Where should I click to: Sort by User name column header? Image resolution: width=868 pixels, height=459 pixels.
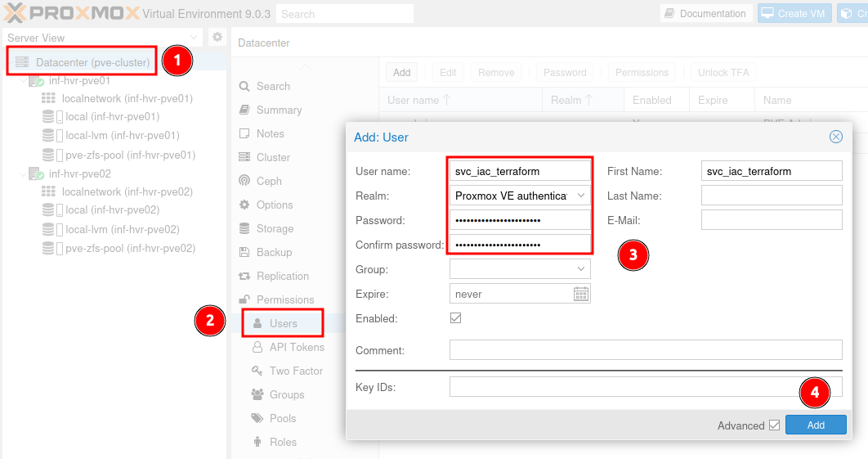click(x=461, y=100)
